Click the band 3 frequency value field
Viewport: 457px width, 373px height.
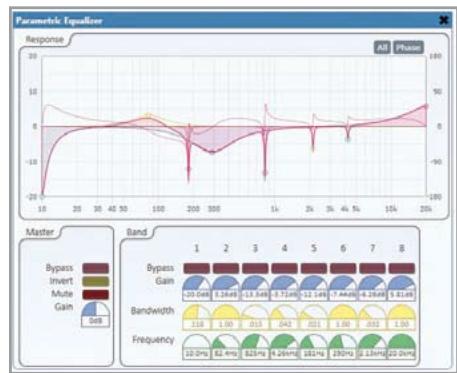(x=255, y=354)
